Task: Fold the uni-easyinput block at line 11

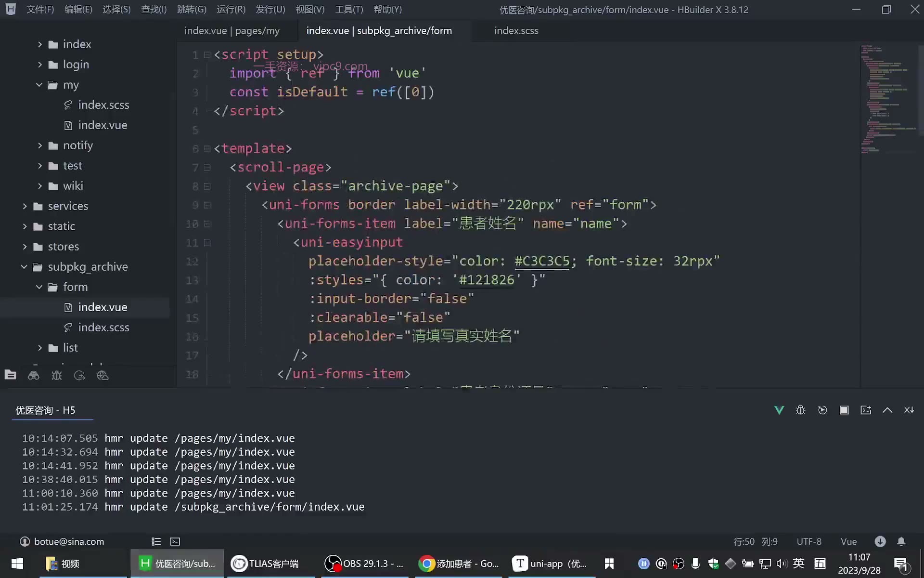Action: coord(207,243)
